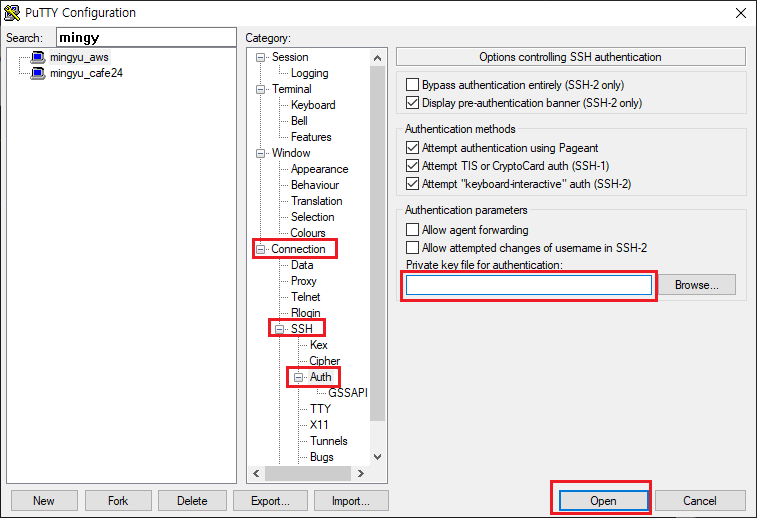
Task: Select the Selection category
Action: 312,217
